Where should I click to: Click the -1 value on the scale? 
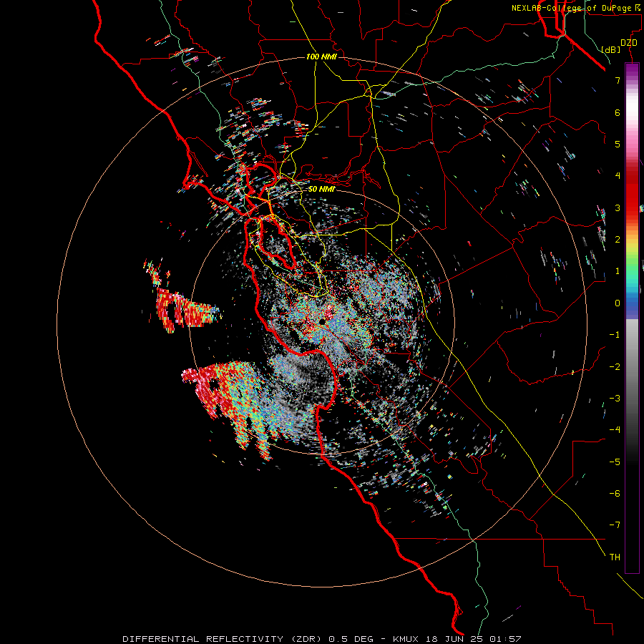pyautogui.click(x=615, y=335)
